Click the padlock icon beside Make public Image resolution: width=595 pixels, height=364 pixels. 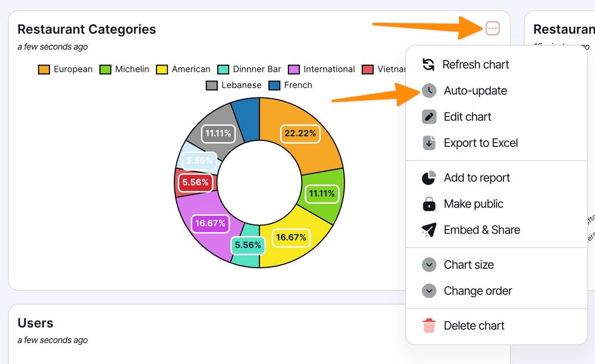click(429, 203)
